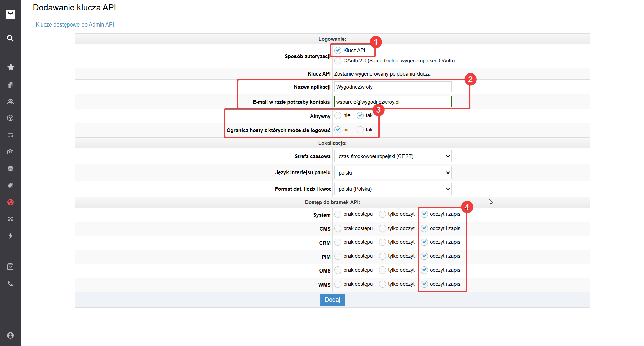Enable host restriction by choosing 'tak'

coord(360,130)
